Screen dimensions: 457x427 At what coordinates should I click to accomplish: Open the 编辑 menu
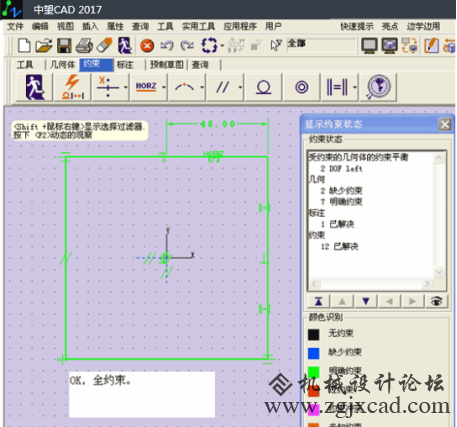click(x=40, y=26)
